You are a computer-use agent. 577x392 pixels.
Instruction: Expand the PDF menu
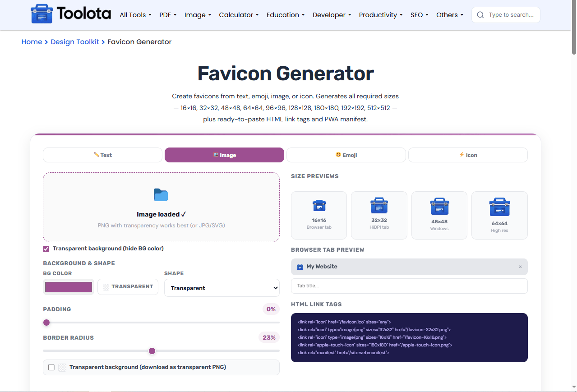coord(168,15)
